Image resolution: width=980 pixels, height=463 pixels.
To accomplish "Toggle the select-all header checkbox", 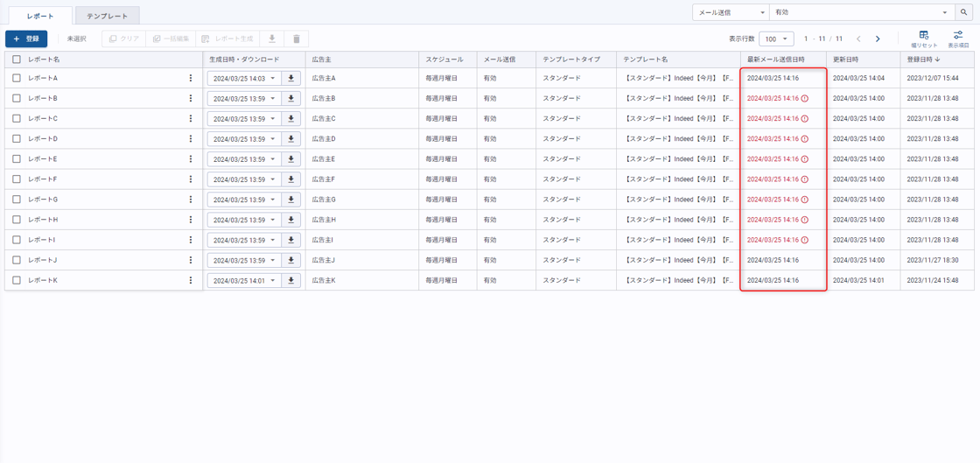I will 17,60.
